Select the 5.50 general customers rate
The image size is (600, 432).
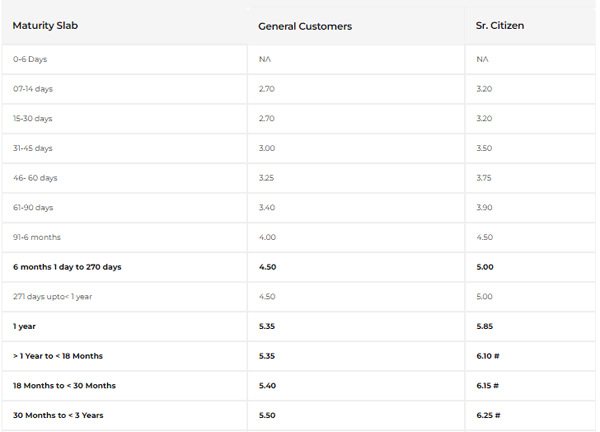[267, 415]
